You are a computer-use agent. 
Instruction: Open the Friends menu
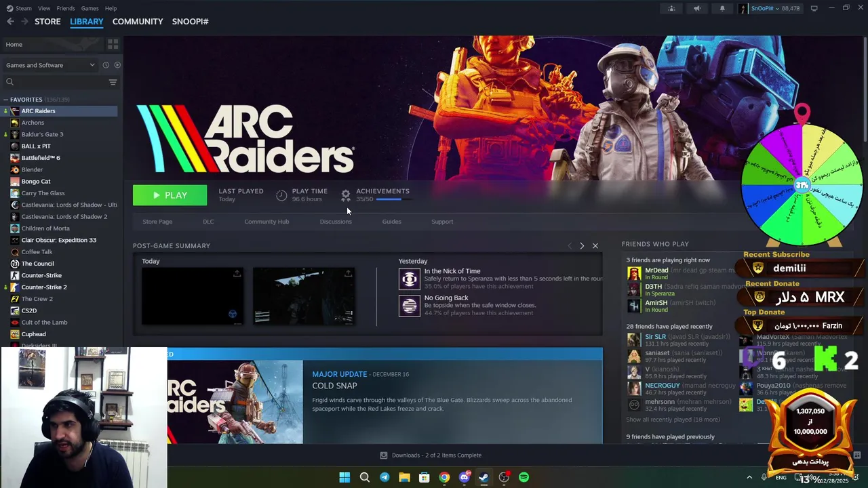tap(66, 8)
